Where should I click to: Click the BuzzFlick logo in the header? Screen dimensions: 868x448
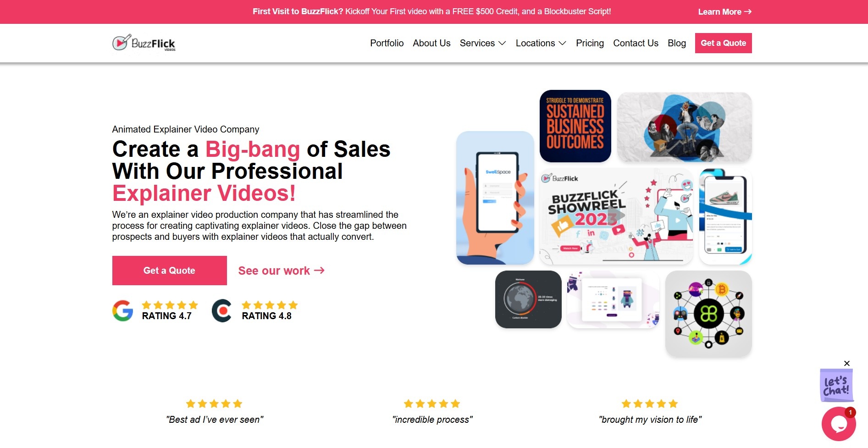144,43
